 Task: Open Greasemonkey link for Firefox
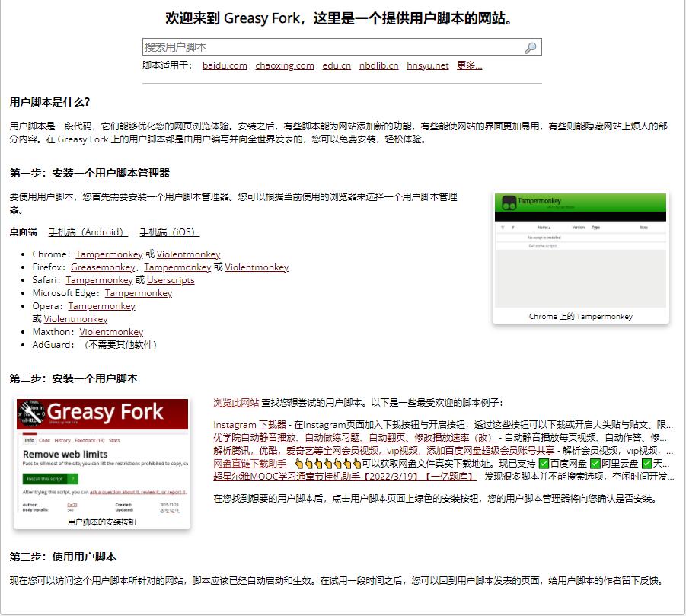click(x=103, y=267)
